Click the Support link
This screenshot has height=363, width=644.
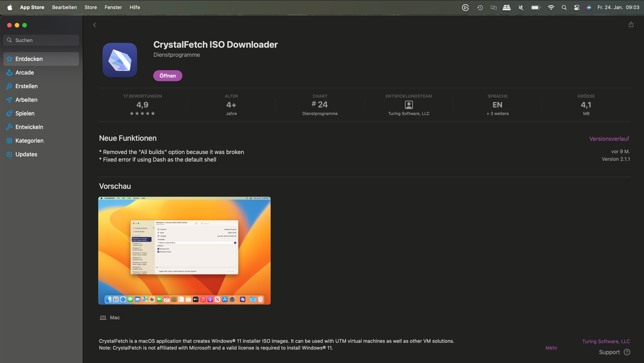(x=609, y=352)
